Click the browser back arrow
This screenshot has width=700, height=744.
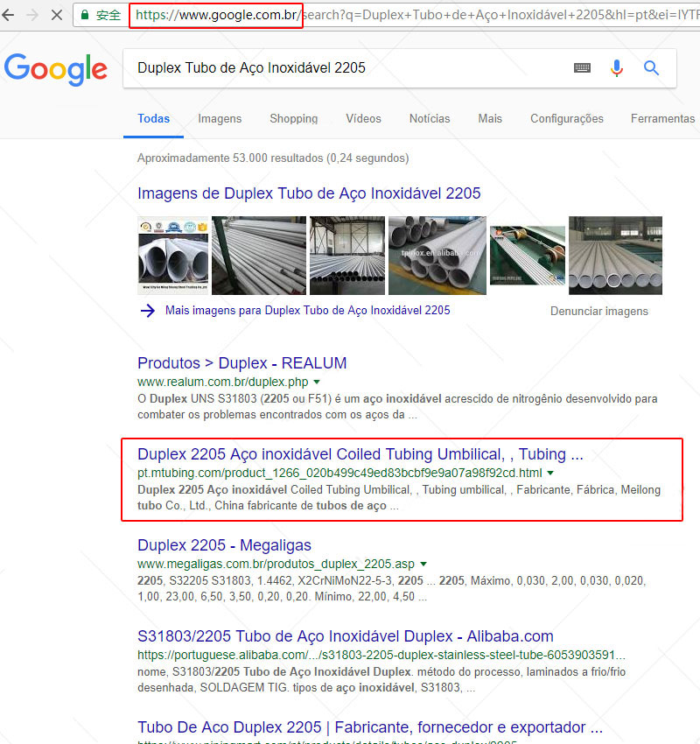[12, 15]
